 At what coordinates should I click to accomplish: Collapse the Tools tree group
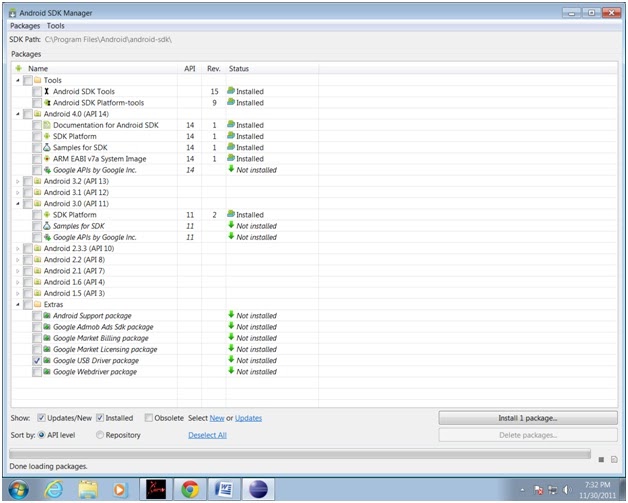pos(18,80)
